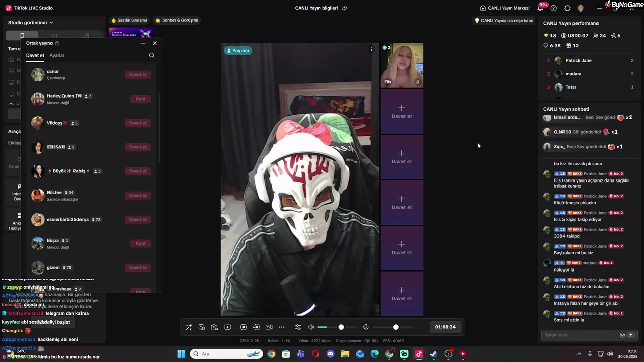Invite gizem with Davet et
The width and height of the screenshot is (644, 362).
[138, 268]
